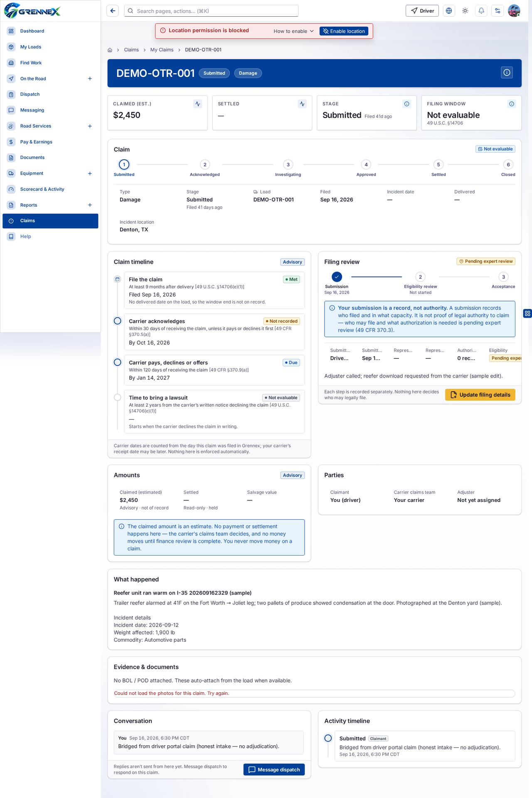Click the Claims sidebar icon
532x798 pixels.
[x=11, y=221]
